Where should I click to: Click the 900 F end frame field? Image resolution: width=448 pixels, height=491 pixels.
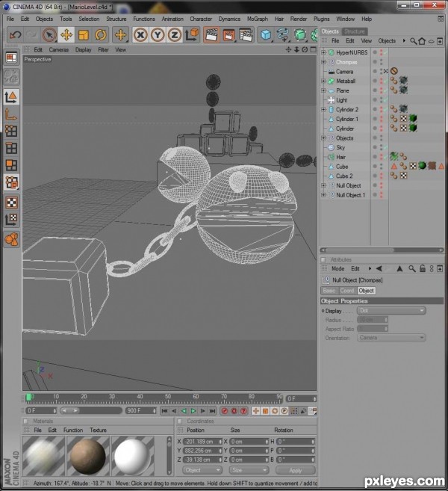click(x=141, y=410)
